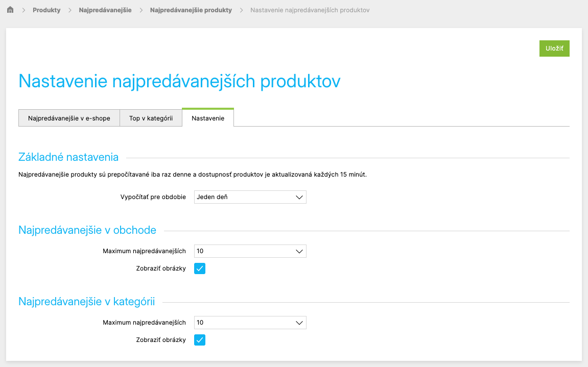
Task: Click the note about recalculation every 15 minút
Action: click(x=193, y=175)
